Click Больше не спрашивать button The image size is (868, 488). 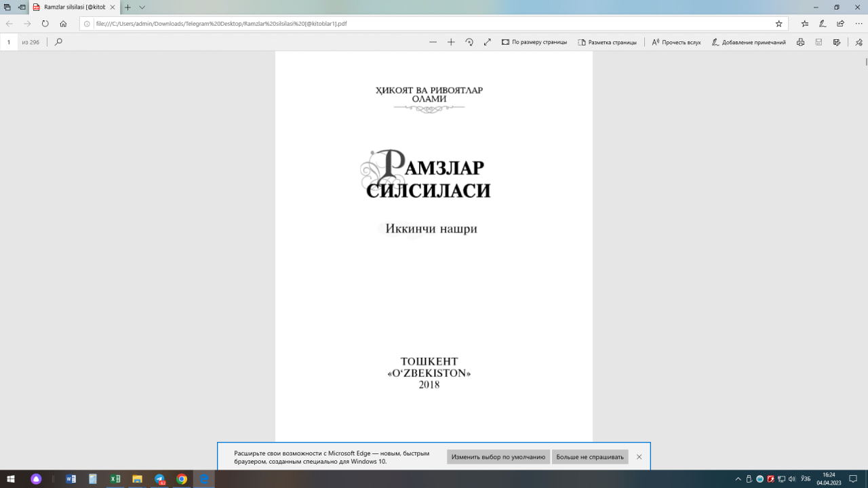click(x=590, y=457)
